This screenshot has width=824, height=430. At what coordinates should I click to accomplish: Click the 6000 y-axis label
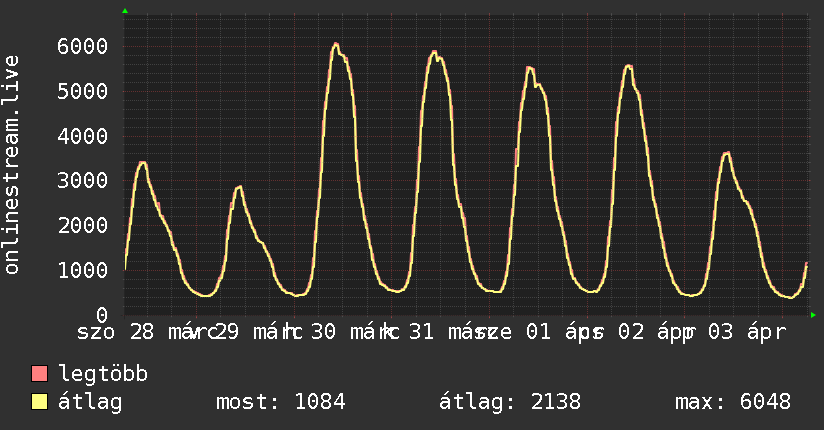[82, 47]
